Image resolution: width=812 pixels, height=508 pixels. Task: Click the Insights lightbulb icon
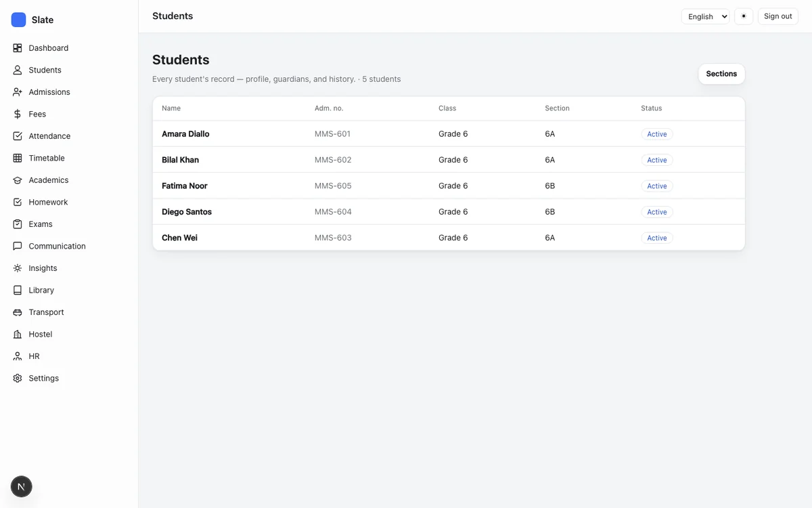(x=18, y=268)
